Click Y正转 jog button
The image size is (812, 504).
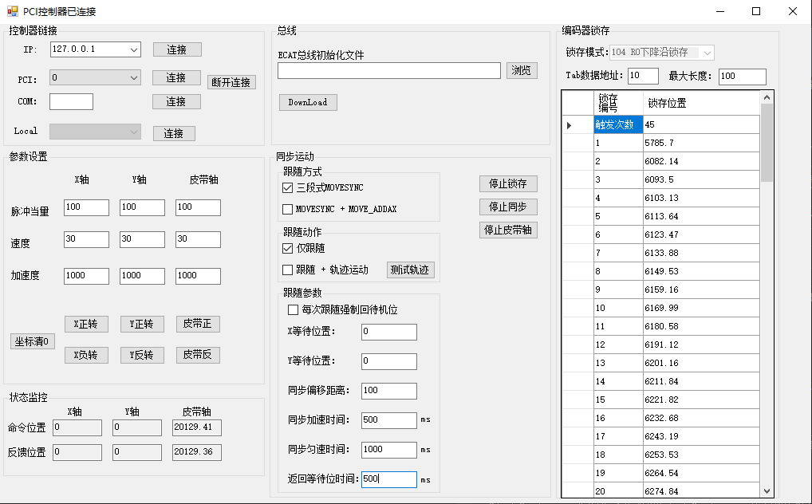[143, 325]
